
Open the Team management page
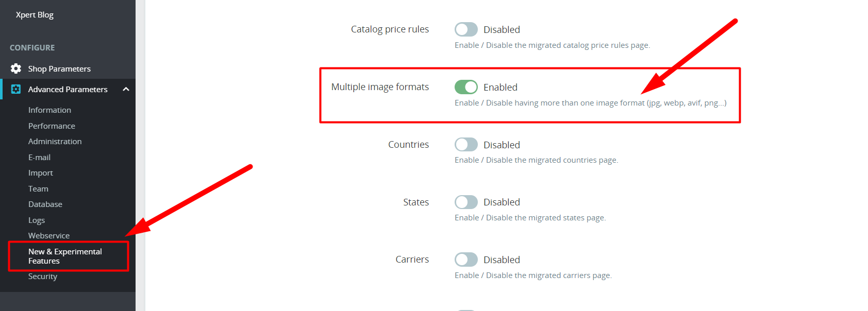pos(38,188)
